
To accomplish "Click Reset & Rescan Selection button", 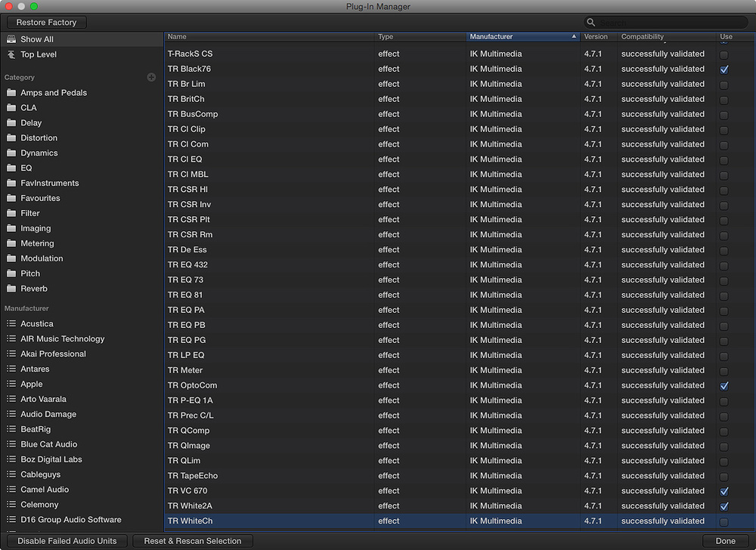I will [192, 541].
